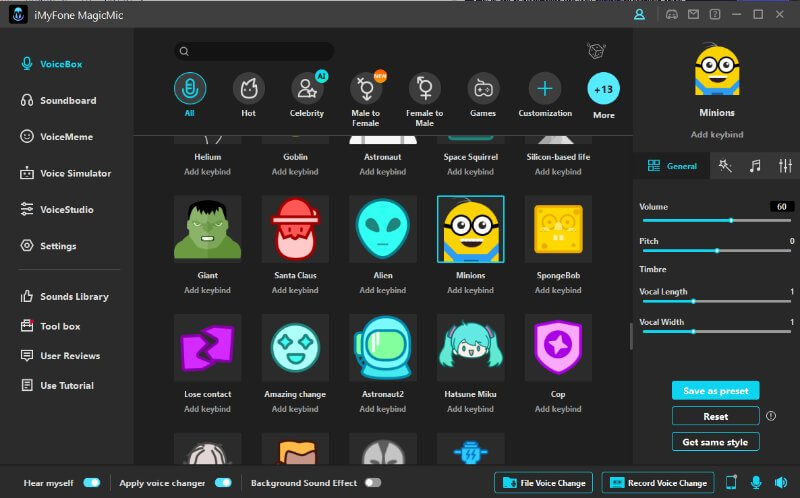Switch to the General settings tab
Image resolution: width=800 pixels, height=498 pixels.
[x=672, y=166]
